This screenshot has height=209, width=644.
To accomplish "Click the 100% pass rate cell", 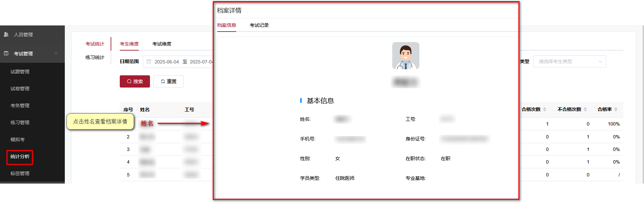I will coord(614,124).
